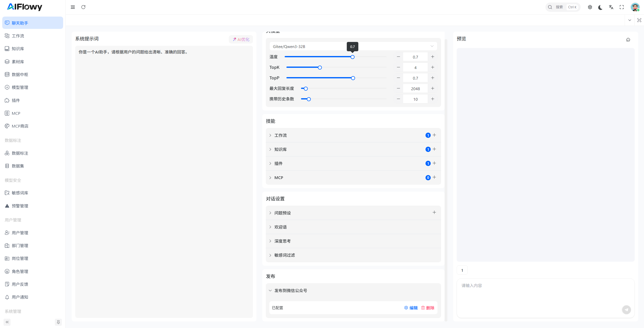This screenshot has height=328, width=644.
Task: Clear preview chat with broom icon
Action: click(x=628, y=40)
